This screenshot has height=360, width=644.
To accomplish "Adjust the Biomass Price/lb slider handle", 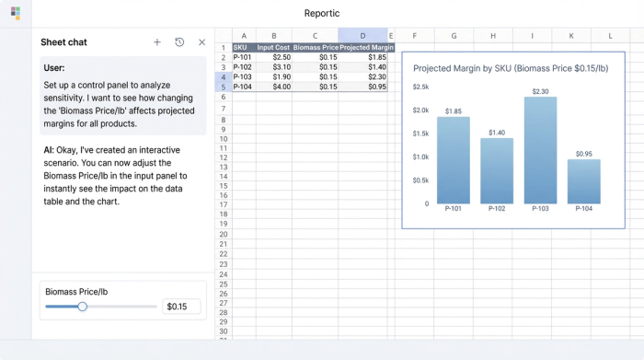I will pyautogui.click(x=83, y=307).
